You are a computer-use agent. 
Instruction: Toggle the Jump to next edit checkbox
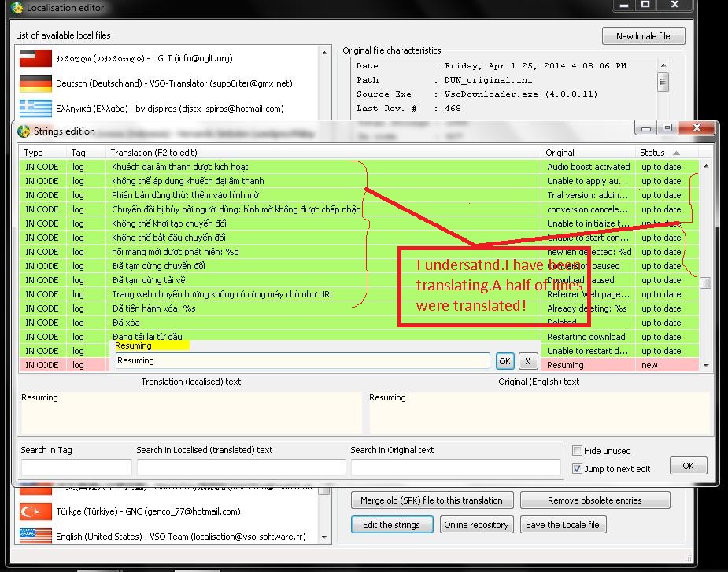point(577,468)
